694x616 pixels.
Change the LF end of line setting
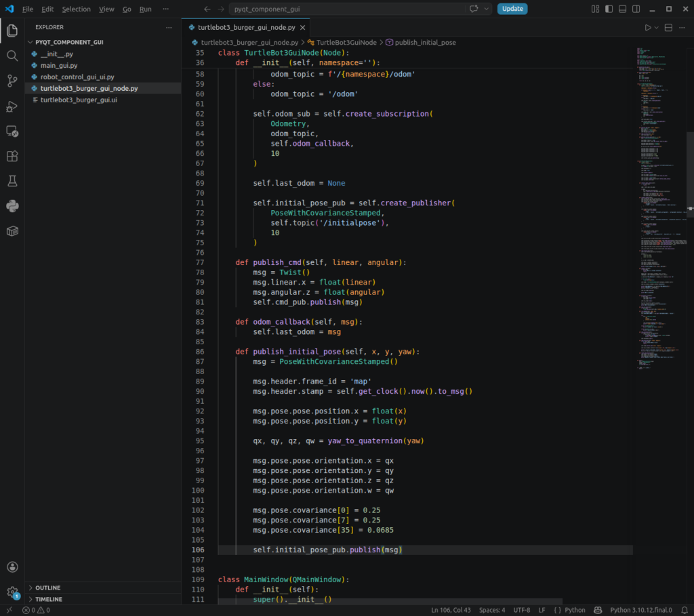tap(542, 611)
